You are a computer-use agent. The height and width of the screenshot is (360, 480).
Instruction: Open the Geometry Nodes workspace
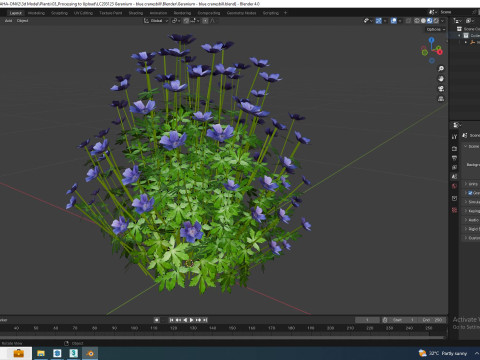pyautogui.click(x=242, y=13)
